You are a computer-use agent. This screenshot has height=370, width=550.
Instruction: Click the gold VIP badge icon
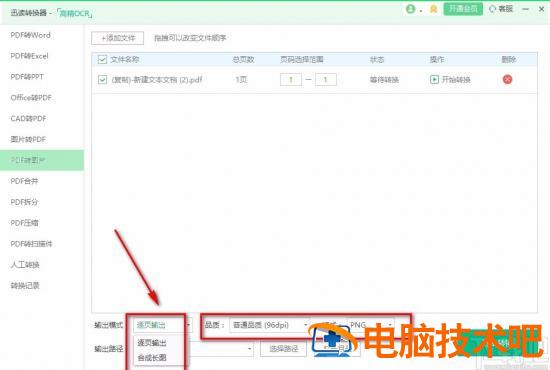[x=434, y=9]
